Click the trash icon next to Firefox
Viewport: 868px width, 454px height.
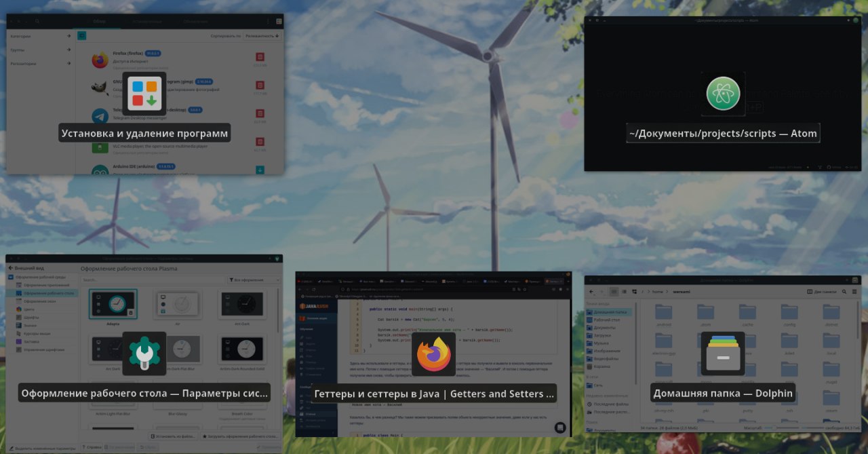[260, 58]
